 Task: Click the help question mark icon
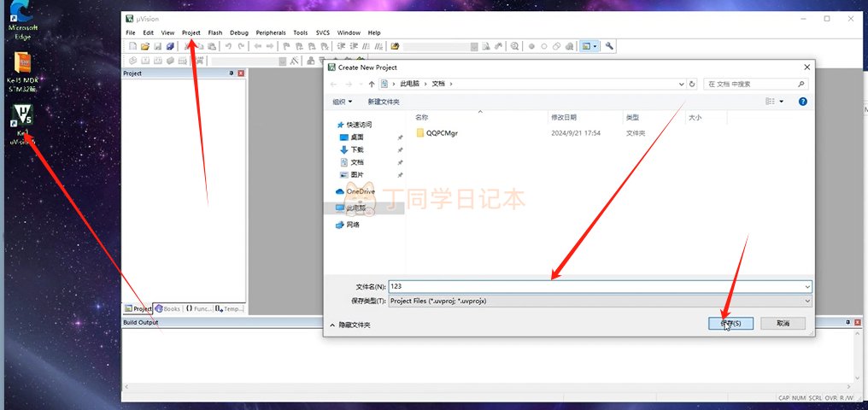click(802, 102)
